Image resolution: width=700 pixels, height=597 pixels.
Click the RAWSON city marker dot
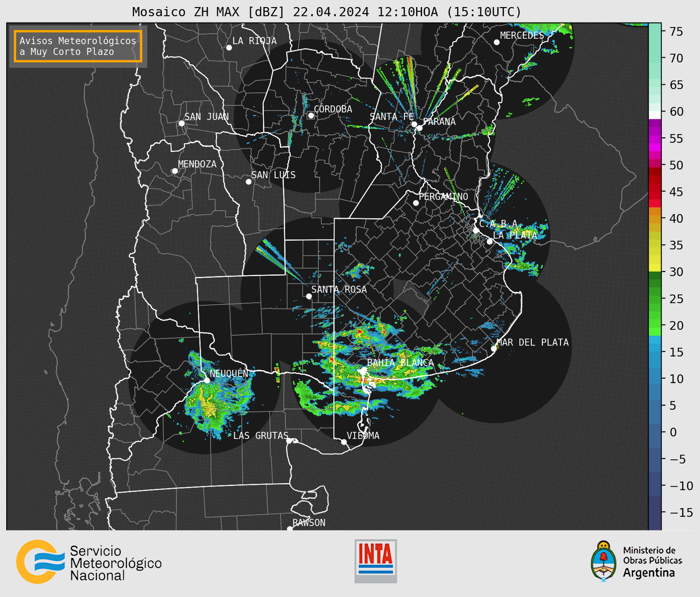click(x=290, y=529)
